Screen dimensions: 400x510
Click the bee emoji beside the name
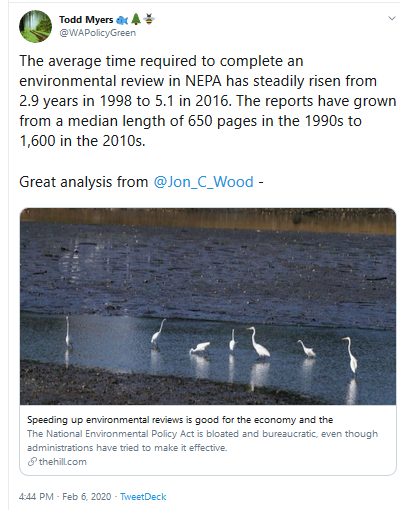point(149,19)
